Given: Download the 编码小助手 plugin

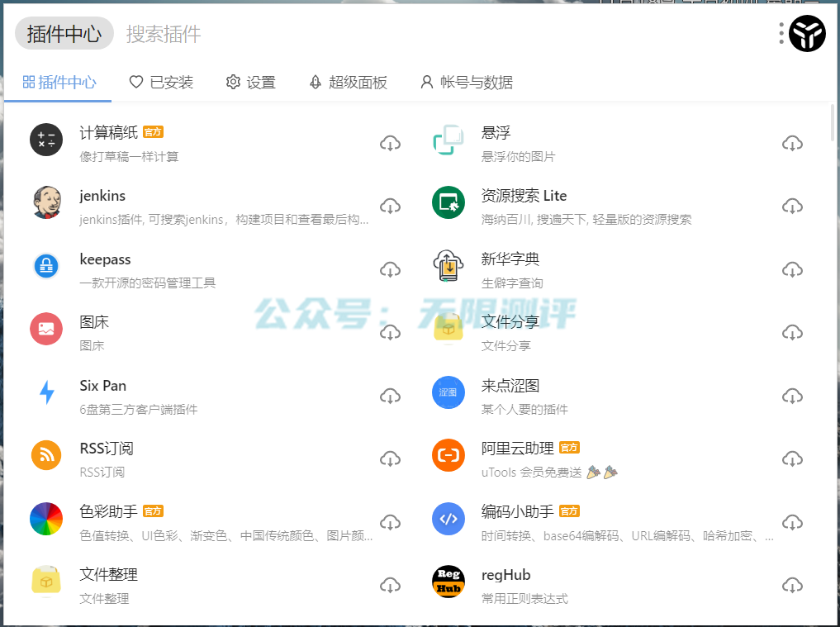Looking at the screenshot, I should coord(792,522).
